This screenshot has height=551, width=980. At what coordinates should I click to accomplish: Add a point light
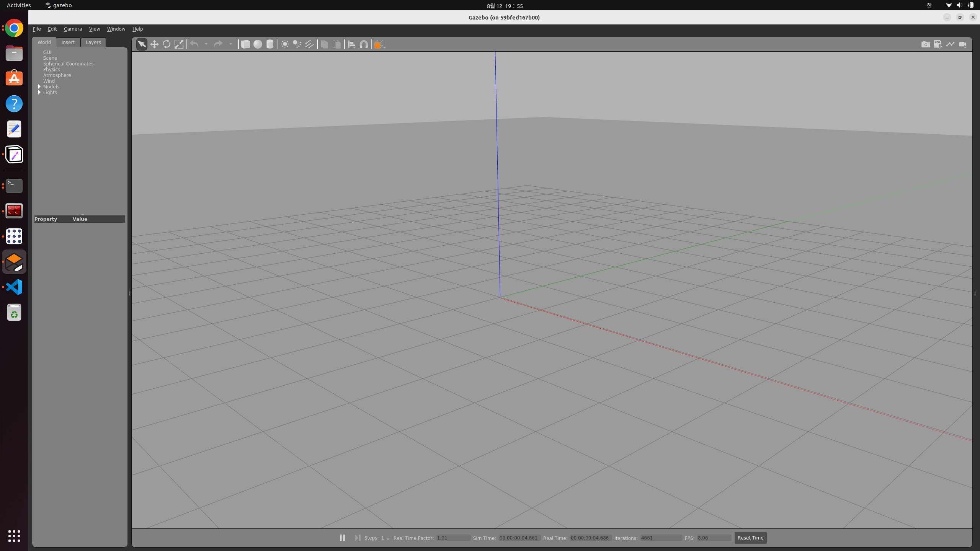285,44
